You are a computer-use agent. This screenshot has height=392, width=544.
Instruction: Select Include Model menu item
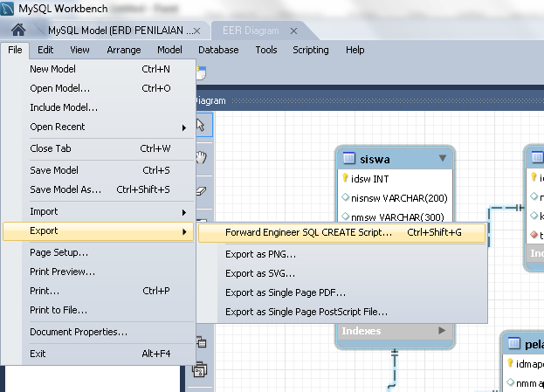pos(98,107)
